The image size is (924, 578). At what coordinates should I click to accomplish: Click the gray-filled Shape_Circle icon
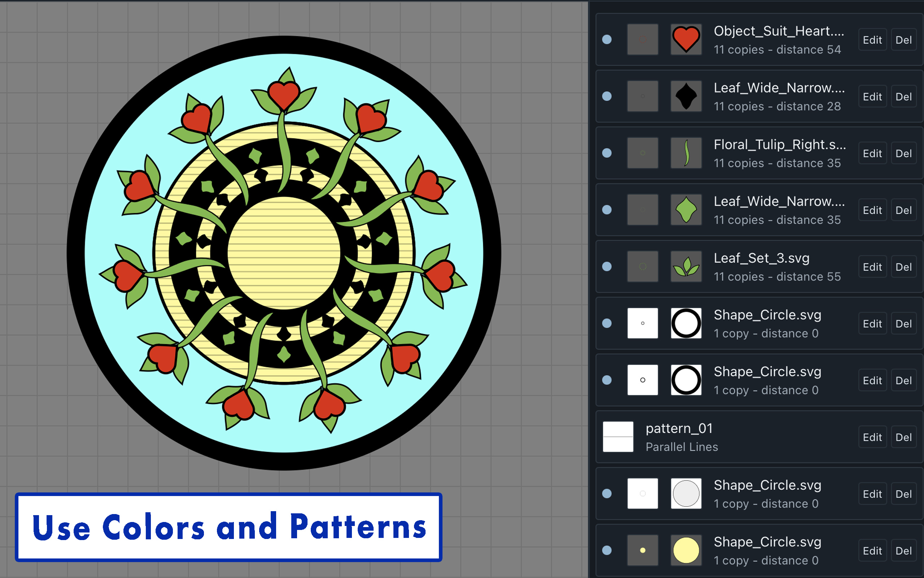pos(686,493)
